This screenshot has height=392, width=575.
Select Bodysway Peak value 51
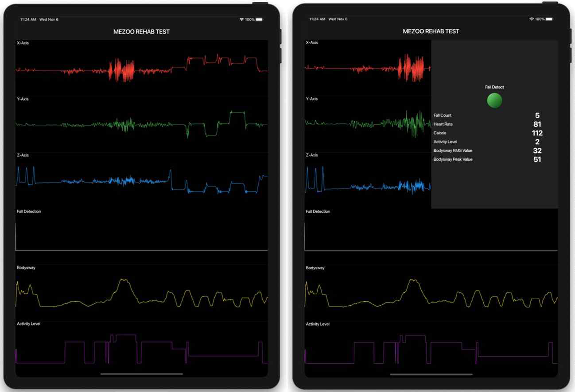(537, 159)
